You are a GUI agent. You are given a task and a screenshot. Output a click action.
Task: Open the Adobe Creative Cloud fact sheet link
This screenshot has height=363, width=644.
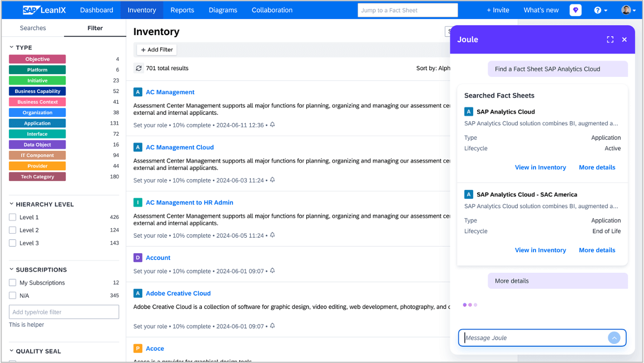click(178, 293)
